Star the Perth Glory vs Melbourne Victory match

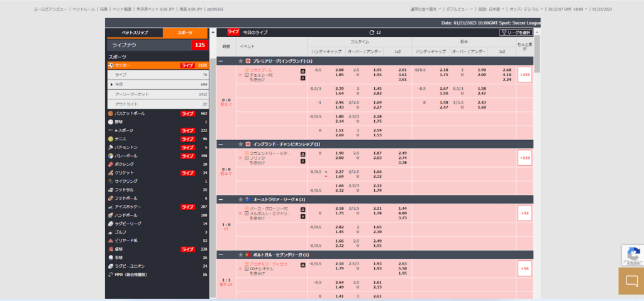pos(240,214)
